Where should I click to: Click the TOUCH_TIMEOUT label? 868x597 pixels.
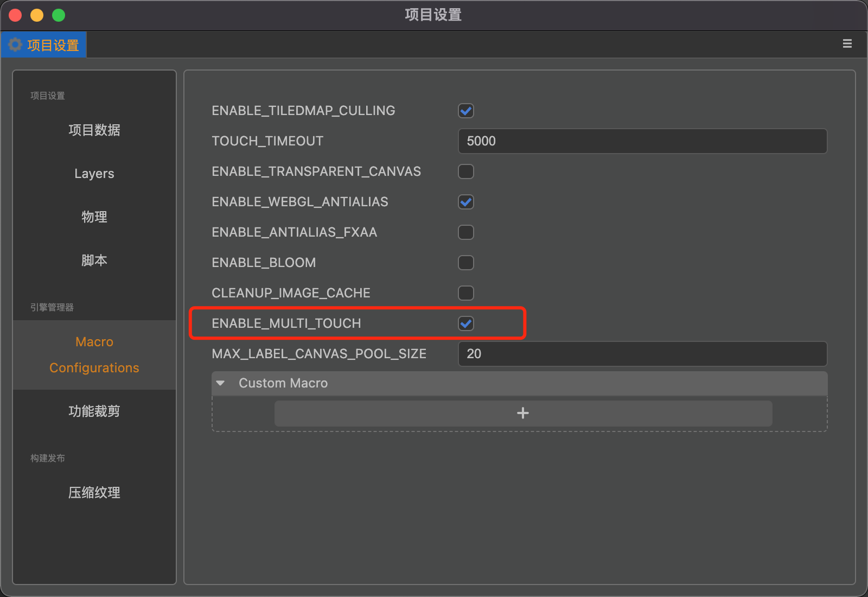pyautogui.click(x=267, y=141)
